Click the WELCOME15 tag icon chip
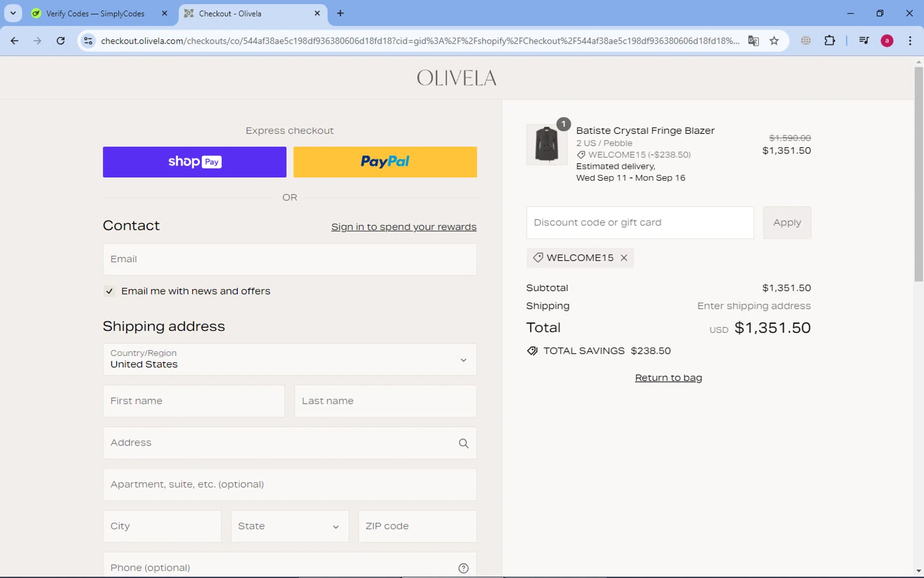This screenshot has width=924, height=578. 538,258
